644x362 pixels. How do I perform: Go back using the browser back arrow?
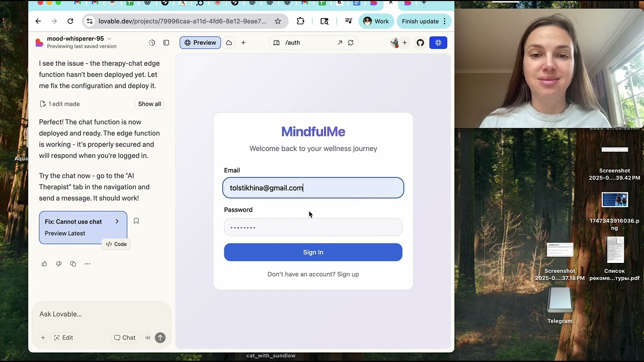[38, 21]
